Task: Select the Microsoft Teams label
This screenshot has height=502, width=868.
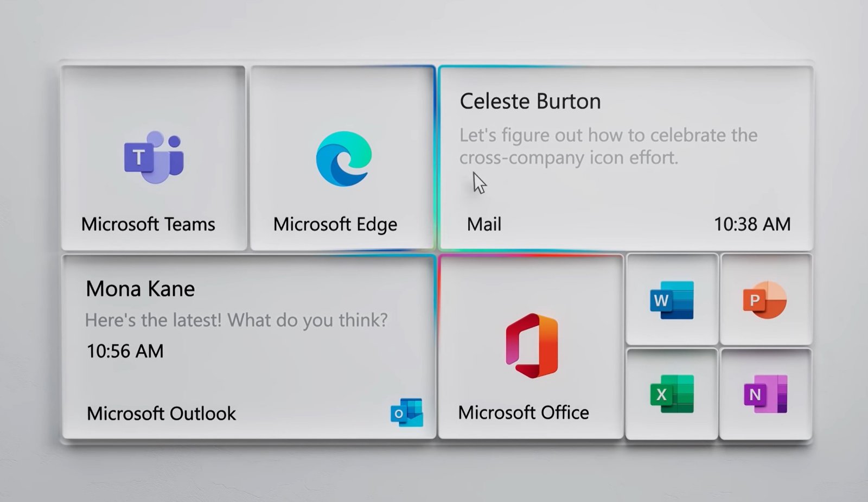Action: click(x=148, y=224)
